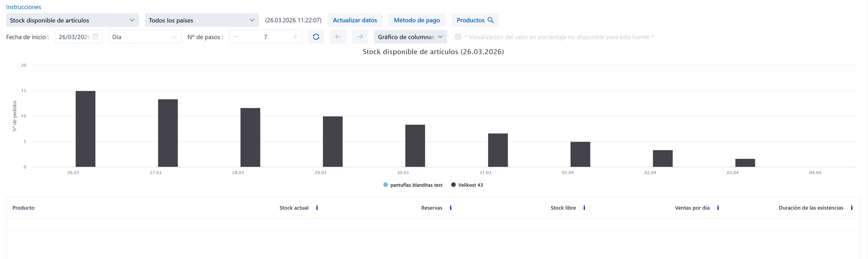This screenshot has width=868, height=259.
Task: Increase number of steps with plus button
Action: [295, 37]
